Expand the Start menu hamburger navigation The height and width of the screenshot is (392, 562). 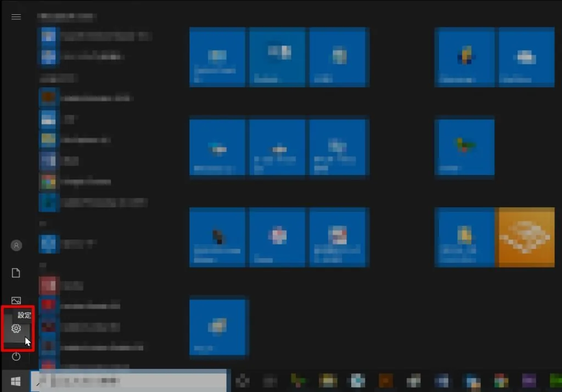(16, 17)
